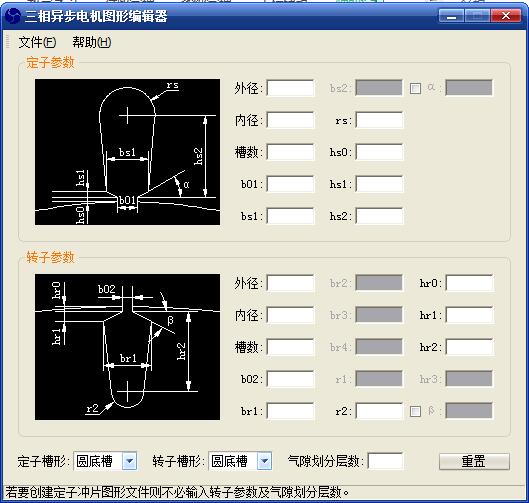Select the hs1 input field
This screenshot has width=529, height=503.
[x=379, y=184]
